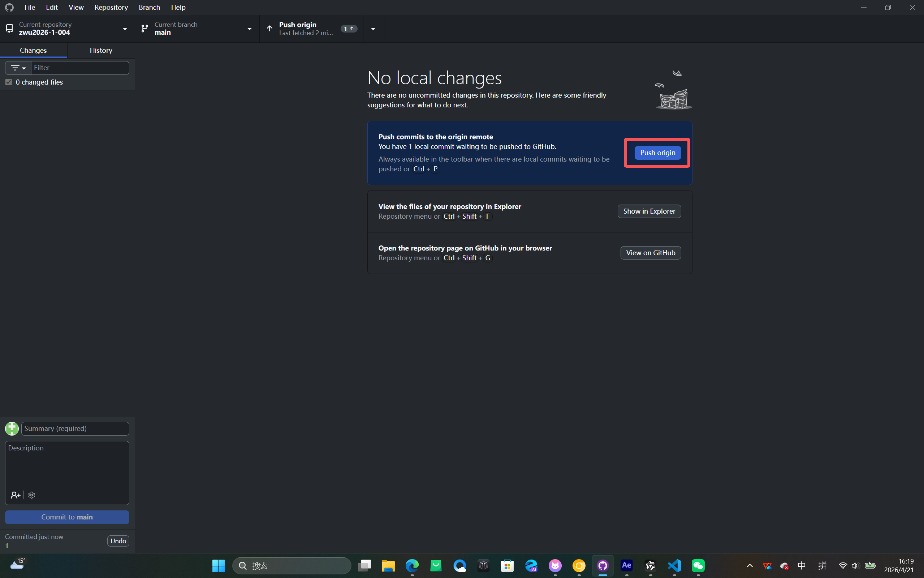924x578 pixels.
Task: Expand the Current repository dropdown
Action: point(67,29)
